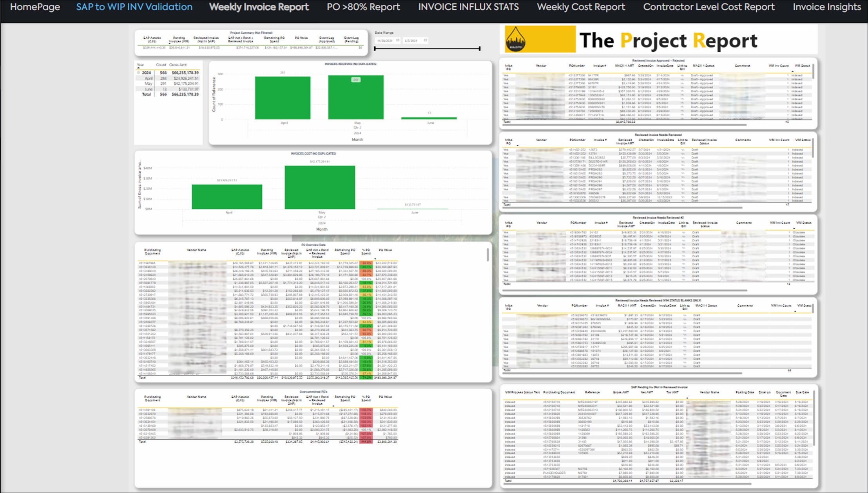Edit the start date field 11/28/2021
Screen dimensions: 868x493
(385, 40)
